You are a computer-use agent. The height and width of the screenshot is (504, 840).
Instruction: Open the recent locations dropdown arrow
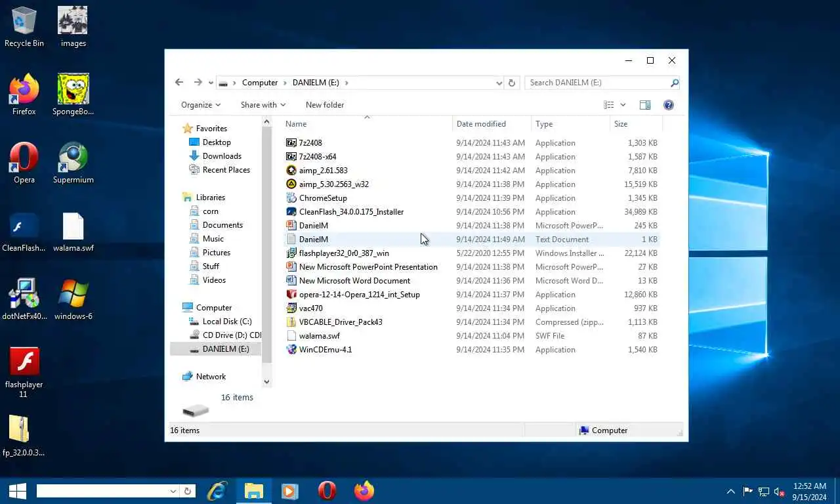(211, 83)
